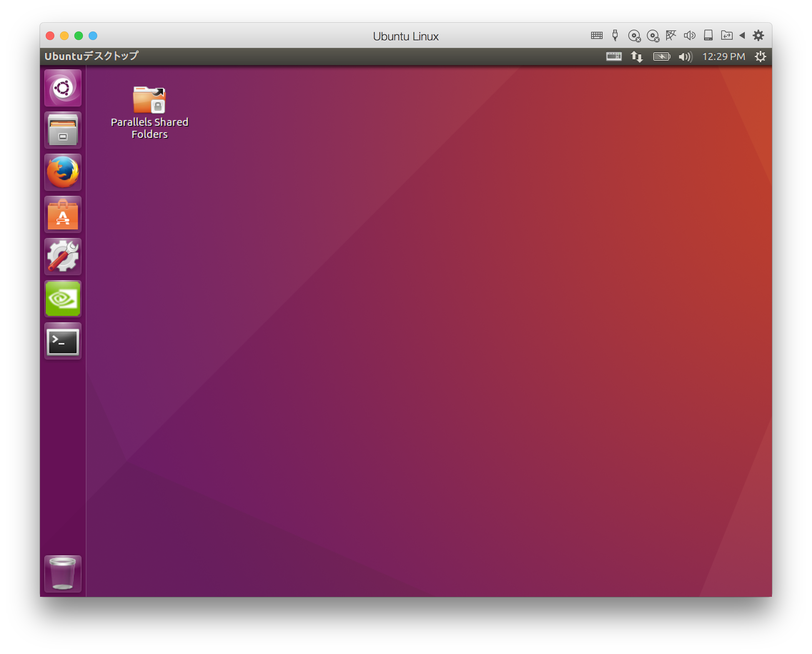Open System Settings from launcher
The width and height of the screenshot is (812, 654).
[63, 257]
